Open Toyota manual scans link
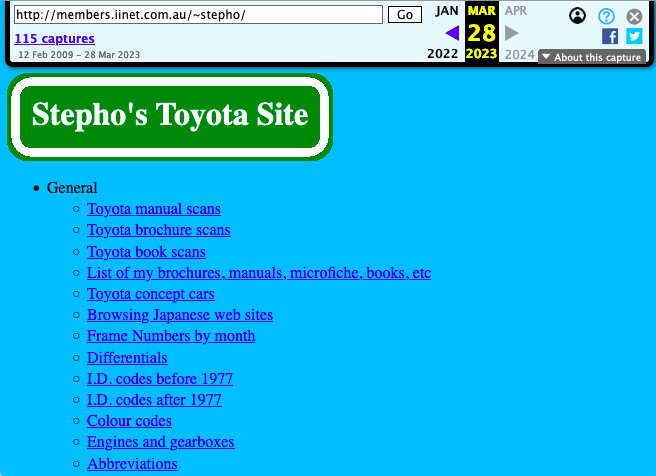Screen dimensions: 656x476 point(154,209)
